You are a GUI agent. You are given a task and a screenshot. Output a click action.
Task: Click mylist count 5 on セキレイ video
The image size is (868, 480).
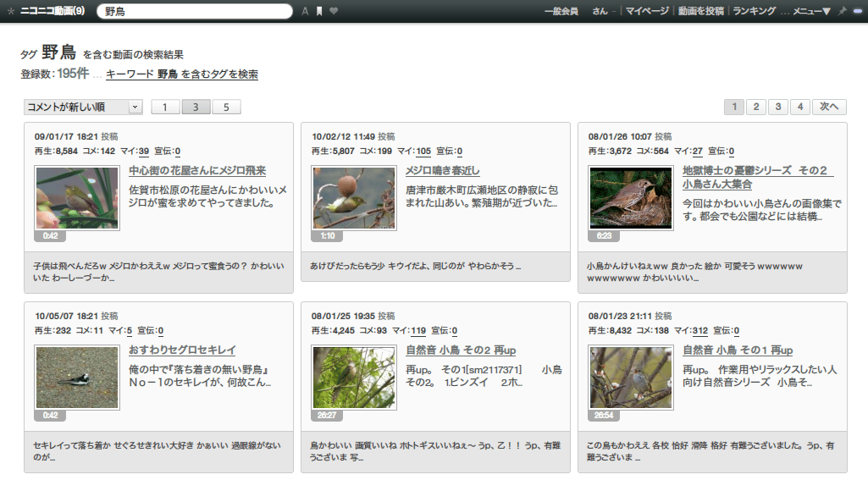pos(130,330)
